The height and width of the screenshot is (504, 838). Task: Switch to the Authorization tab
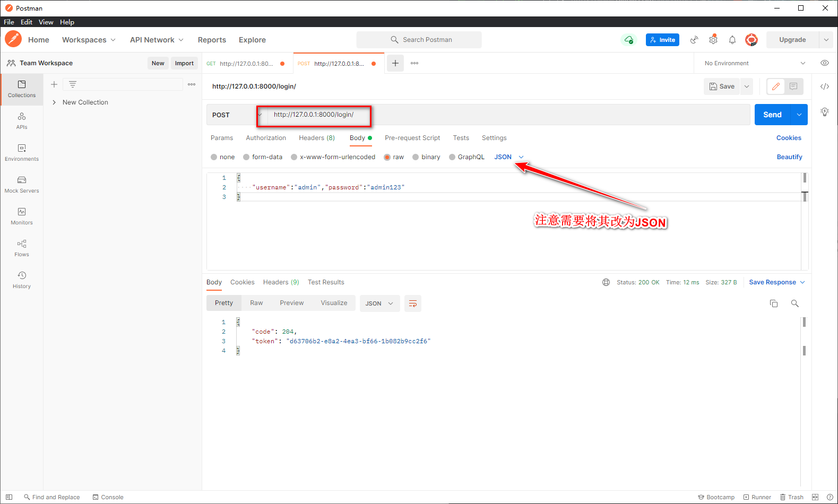coord(266,138)
